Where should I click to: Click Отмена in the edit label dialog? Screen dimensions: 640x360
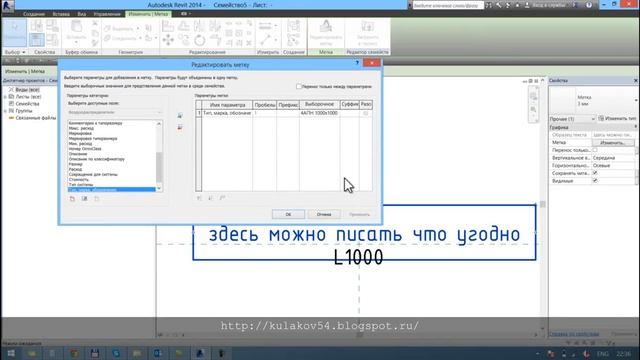pos(324,214)
